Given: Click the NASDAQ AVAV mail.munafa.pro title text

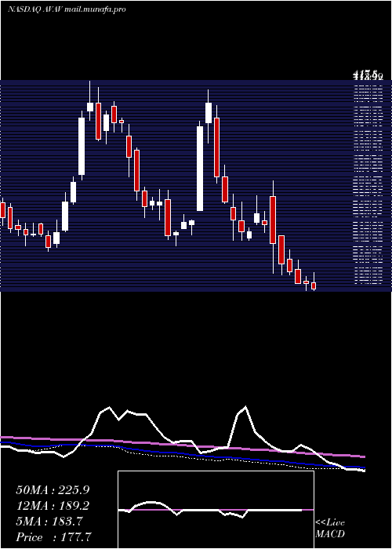Looking at the screenshot, I should click(67, 9).
